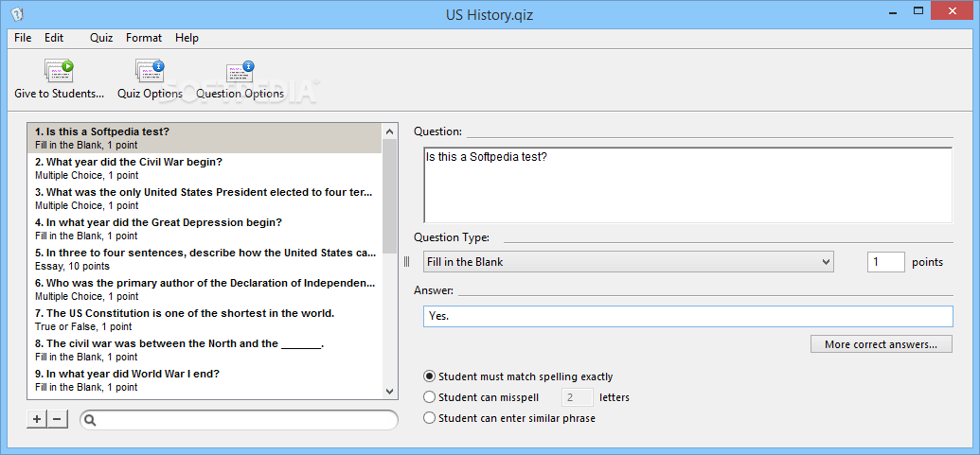Click the More correct answers button
The width and height of the screenshot is (980, 455).
click(882, 344)
